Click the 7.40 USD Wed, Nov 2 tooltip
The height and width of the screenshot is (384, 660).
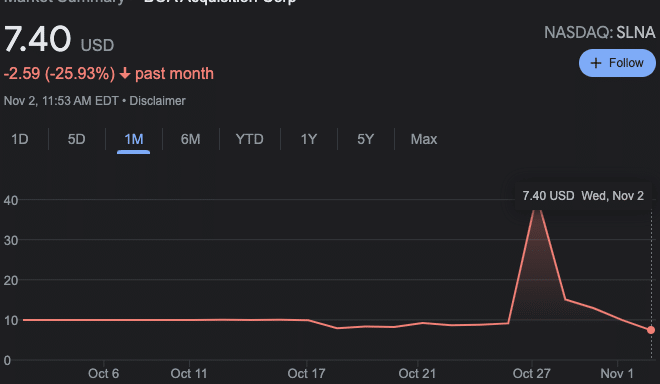pyautogui.click(x=583, y=196)
